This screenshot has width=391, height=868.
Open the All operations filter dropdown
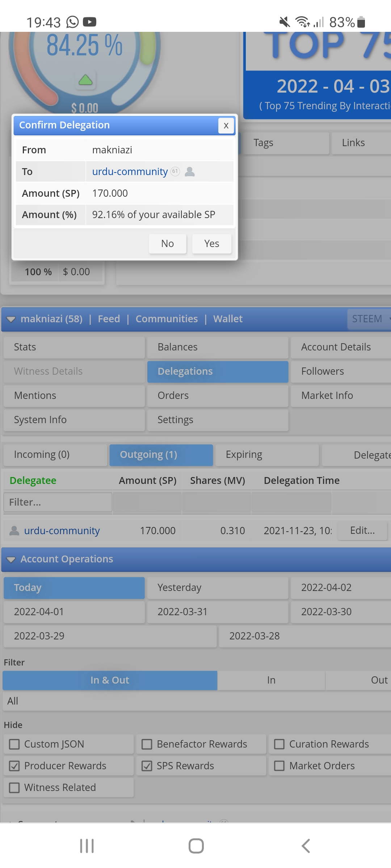pos(197,701)
